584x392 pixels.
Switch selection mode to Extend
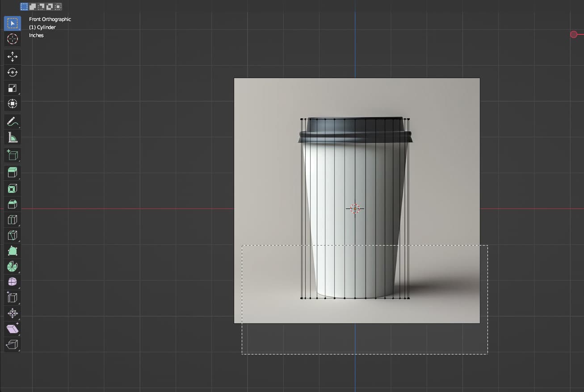(33, 7)
